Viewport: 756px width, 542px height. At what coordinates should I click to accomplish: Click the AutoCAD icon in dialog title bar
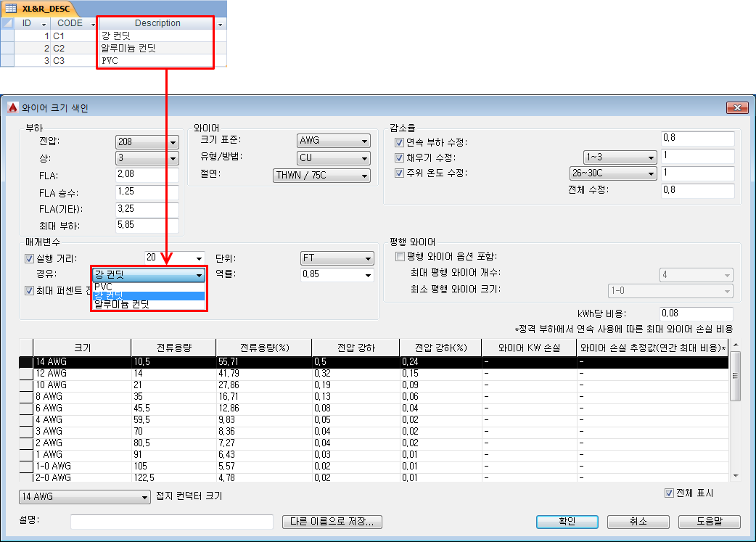[13, 107]
